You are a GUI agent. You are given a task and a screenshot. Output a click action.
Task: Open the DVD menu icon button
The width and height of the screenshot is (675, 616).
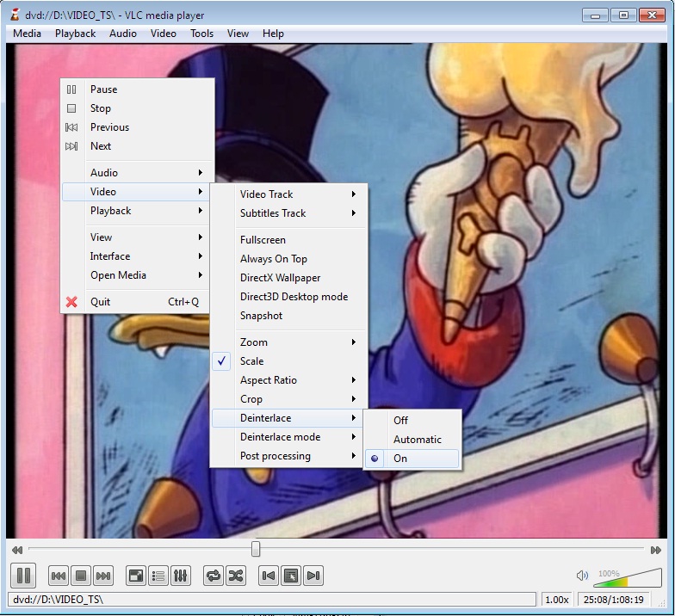point(291,576)
